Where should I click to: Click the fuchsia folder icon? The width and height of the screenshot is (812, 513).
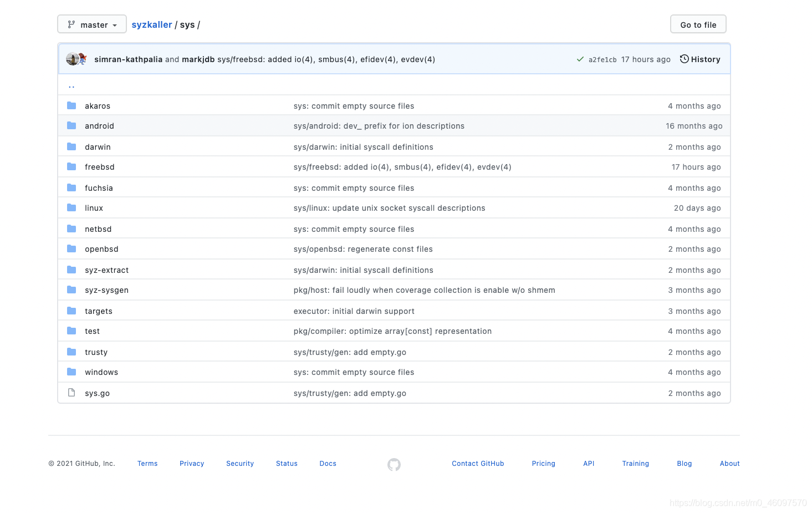click(x=72, y=187)
